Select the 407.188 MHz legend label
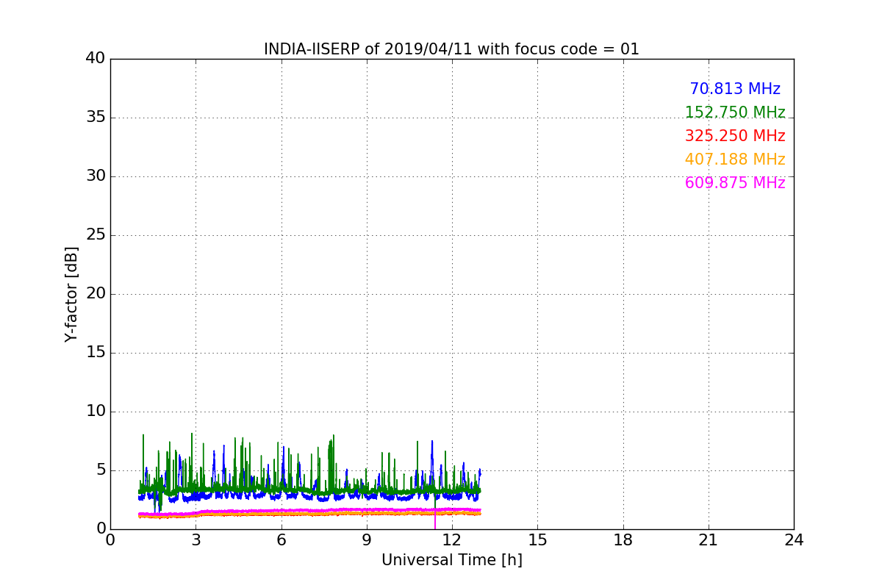 pyautogui.click(x=735, y=159)
